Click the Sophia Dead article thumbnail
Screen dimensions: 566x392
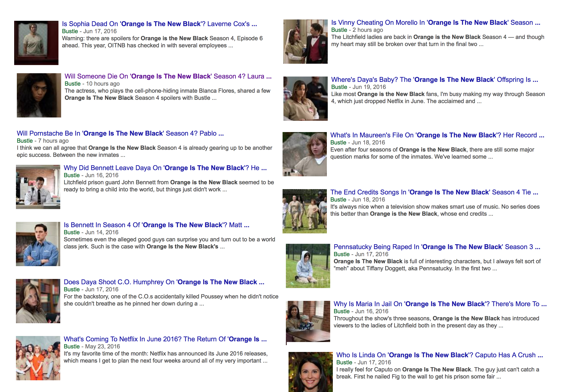click(36, 43)
